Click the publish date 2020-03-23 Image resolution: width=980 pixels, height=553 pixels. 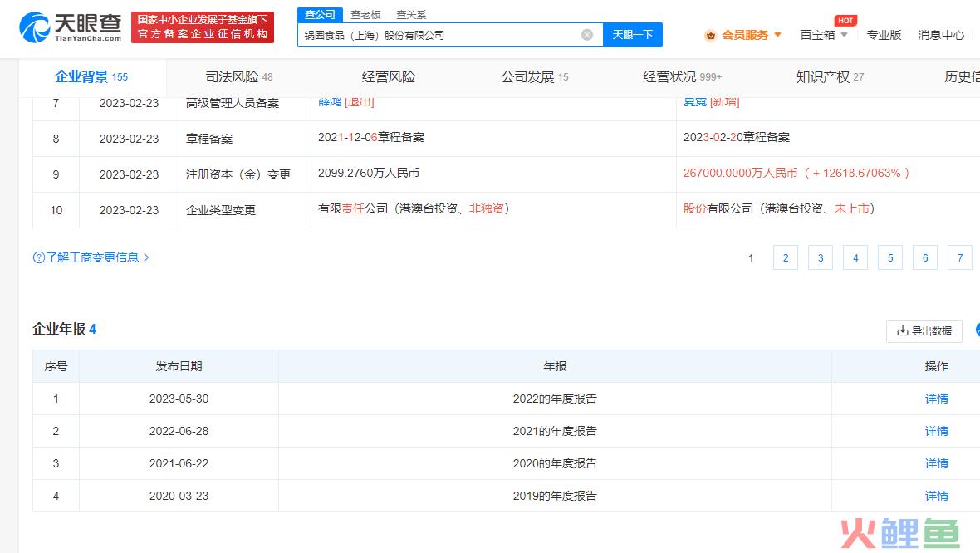click(179, 497)
